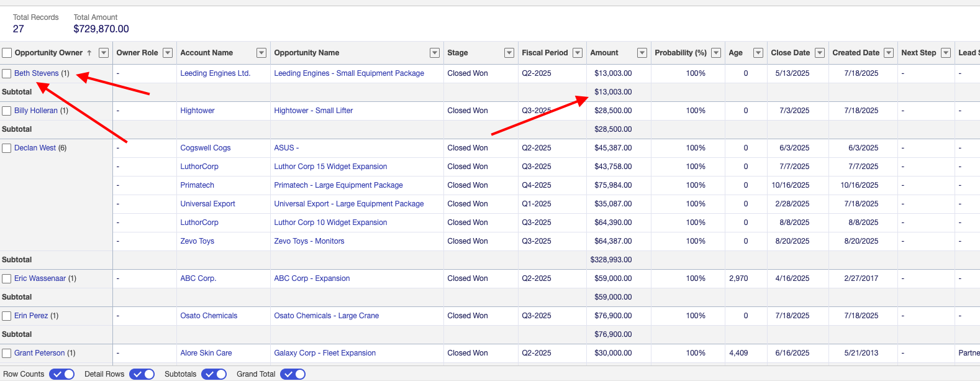980x381 pixels.
Task: Open the Declan West owner link
Action: click(35, 148)
